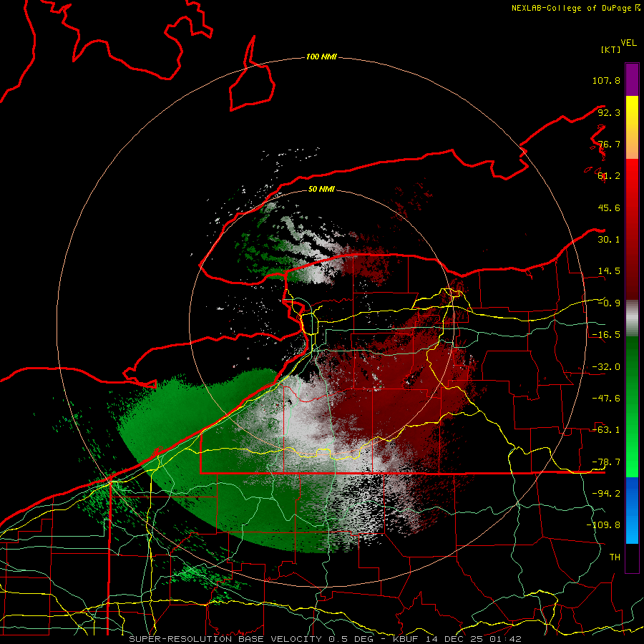
Task: Click the blue segment of the colorbar
Action: (632, 510)
